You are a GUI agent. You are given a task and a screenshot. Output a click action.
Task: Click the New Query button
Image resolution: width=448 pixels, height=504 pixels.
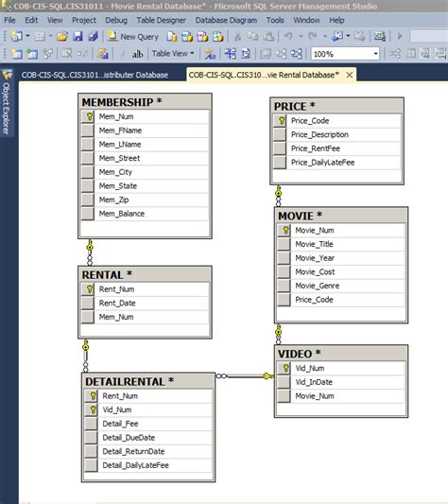coord(133,36)
